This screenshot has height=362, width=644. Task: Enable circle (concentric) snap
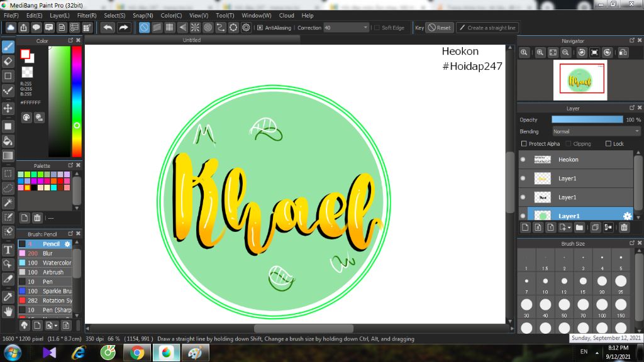click(x=208, y=28)
